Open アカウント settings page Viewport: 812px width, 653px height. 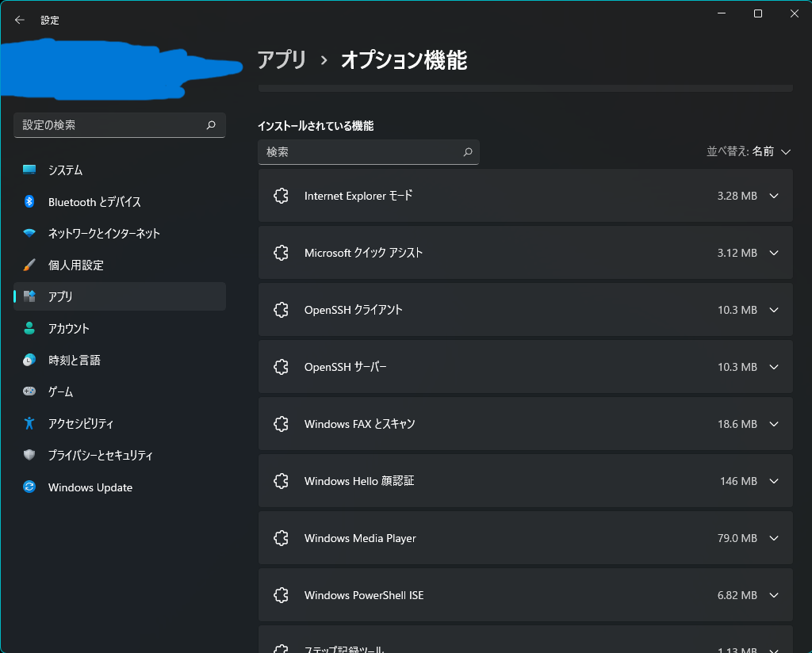pos(120,328)
